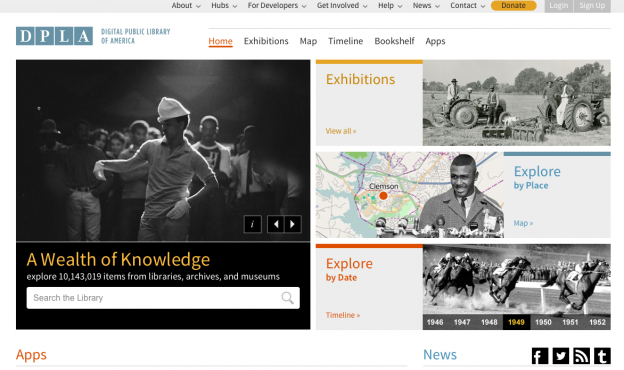Expand the About dropdown menu
624x370 pixels.
186,6
